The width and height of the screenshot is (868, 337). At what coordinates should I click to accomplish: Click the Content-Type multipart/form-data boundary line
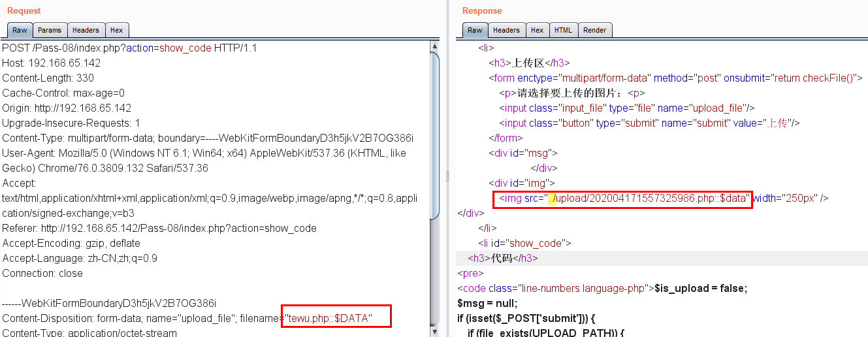208,138
